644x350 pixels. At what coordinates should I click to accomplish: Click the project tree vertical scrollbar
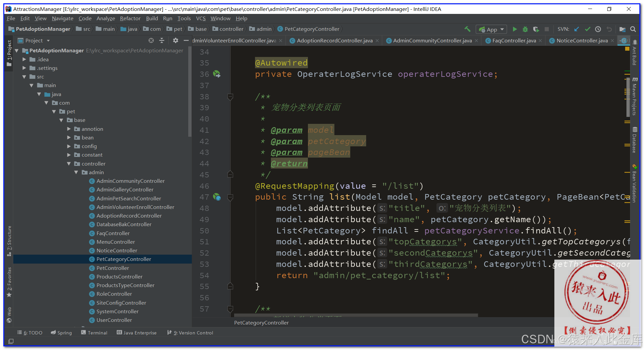190,91
